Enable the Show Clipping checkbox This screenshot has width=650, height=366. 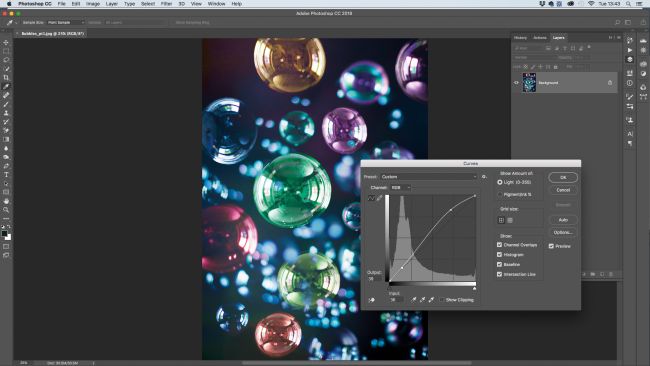(442, 299)
